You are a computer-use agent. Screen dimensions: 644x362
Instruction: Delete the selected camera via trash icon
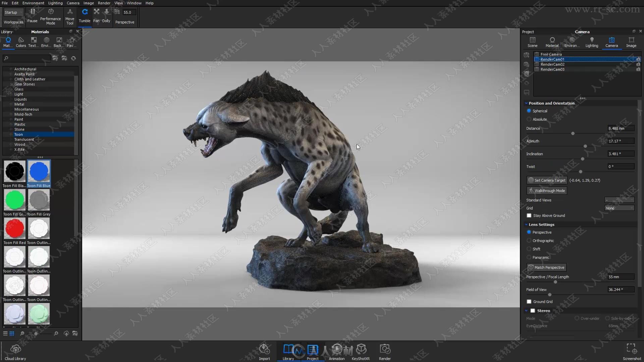point(527,74)
